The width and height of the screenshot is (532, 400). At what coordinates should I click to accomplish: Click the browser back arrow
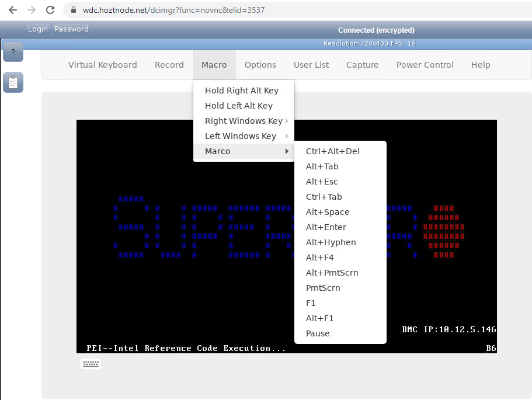13,10
